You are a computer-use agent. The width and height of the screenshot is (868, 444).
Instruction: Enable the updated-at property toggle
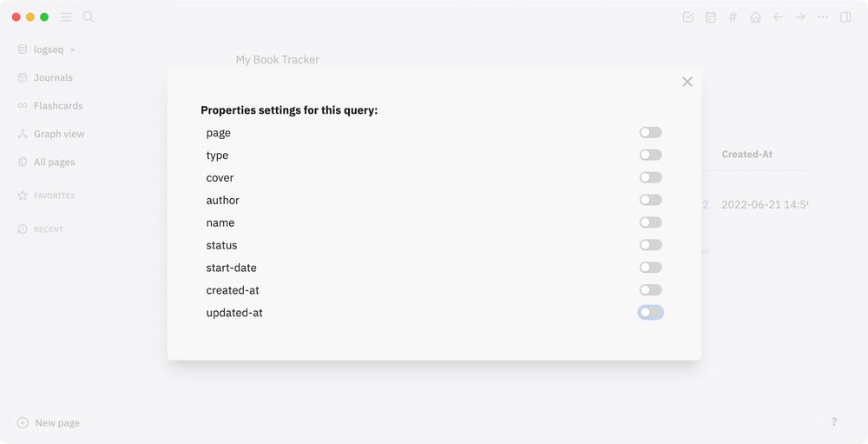[650, 313]
